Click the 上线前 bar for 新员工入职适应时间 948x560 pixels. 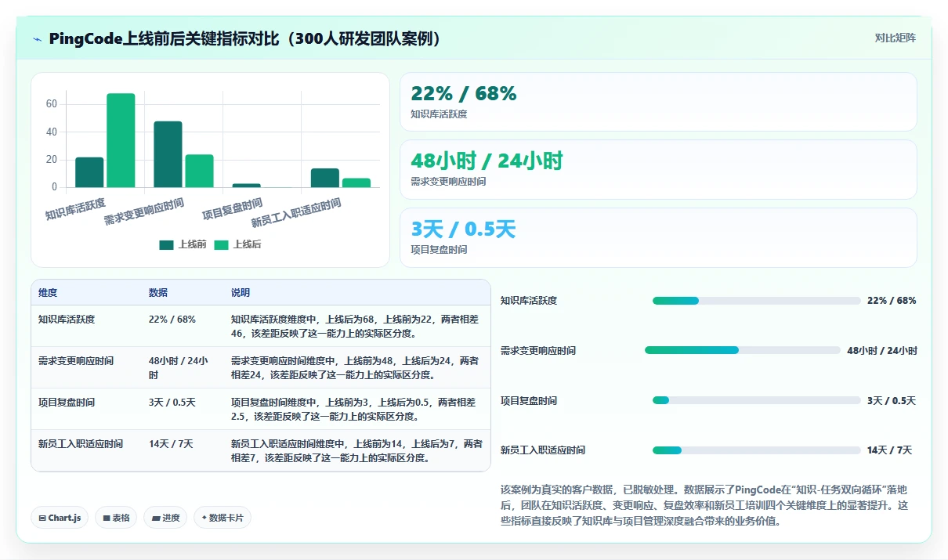(325, 178)
